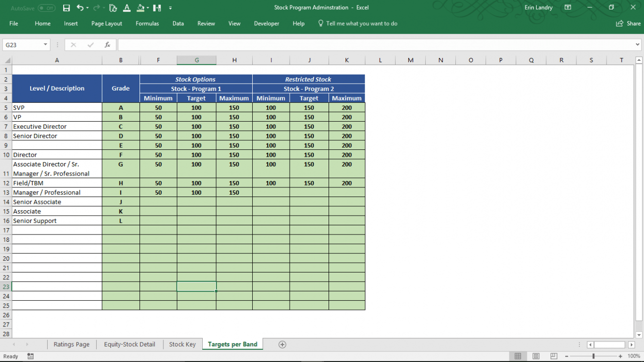Switch to the Equity-Stock Detail sheet tab
This screenshot has height=362, width=644.
pos(129,344)
